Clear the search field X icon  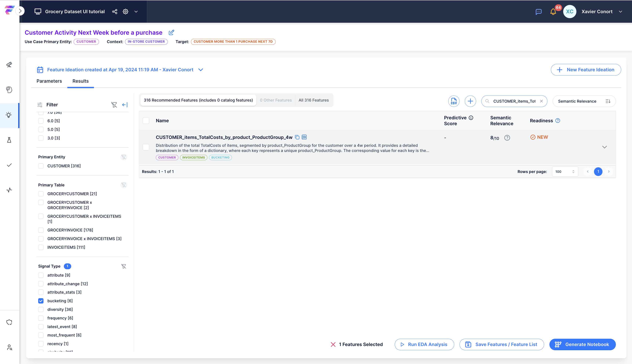click(x=541, y=101)
